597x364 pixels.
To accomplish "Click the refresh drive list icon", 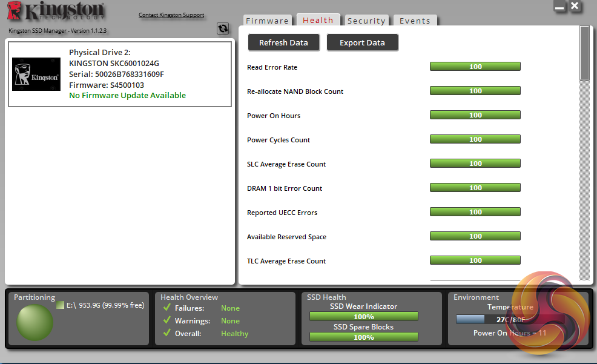I will point(223,28).
